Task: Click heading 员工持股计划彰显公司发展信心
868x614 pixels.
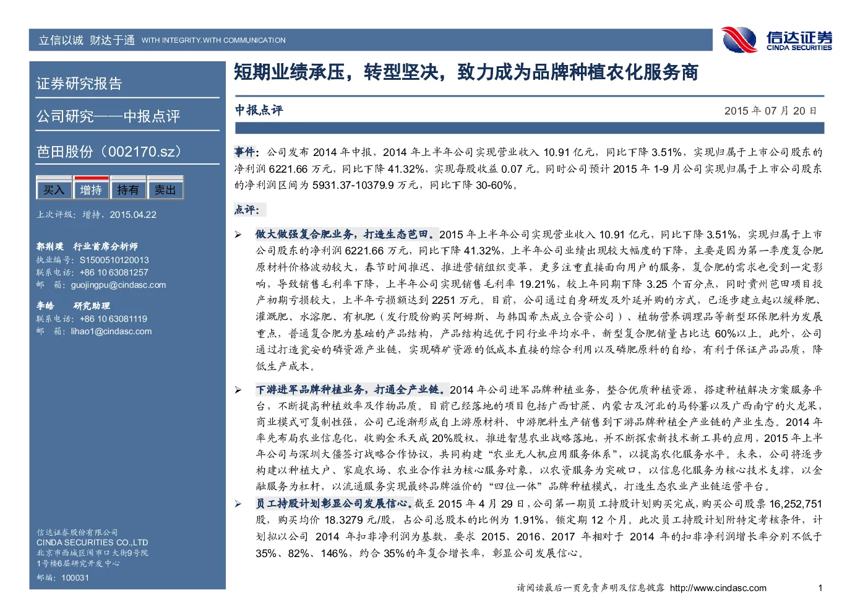Action: point(334,504)
